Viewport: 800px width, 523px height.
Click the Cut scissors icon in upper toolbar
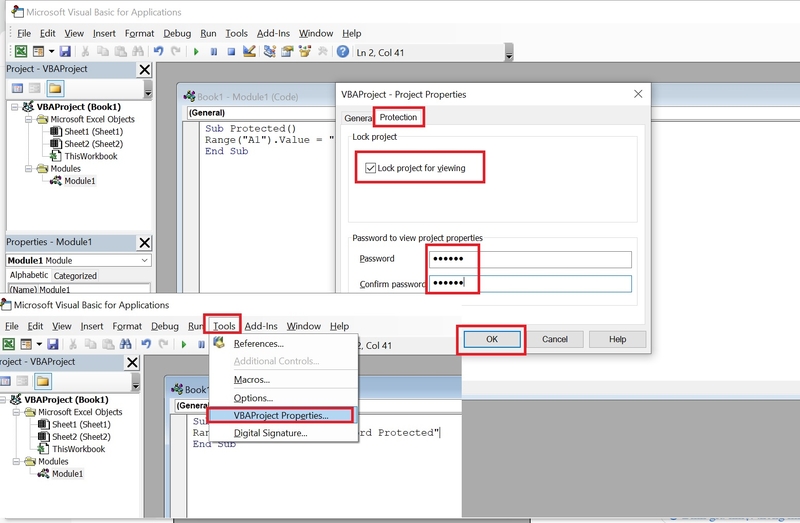pyautogui.click(x=85, y=52)
